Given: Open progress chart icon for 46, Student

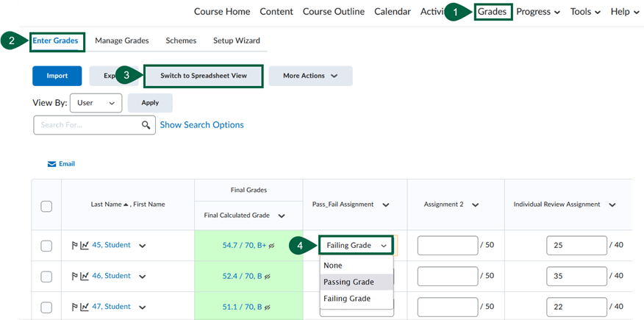Looking at the screenshot, I should [85, 277].
